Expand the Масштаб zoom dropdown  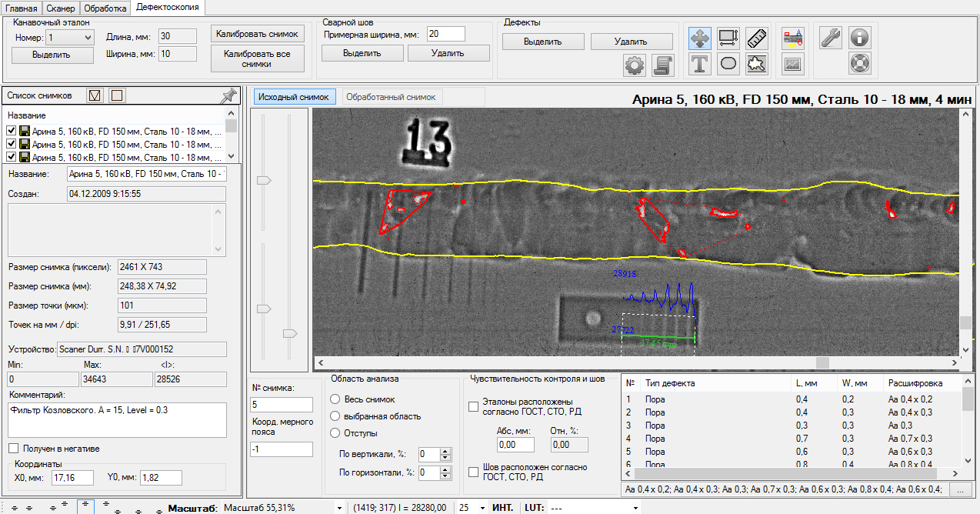coord(339,508)
